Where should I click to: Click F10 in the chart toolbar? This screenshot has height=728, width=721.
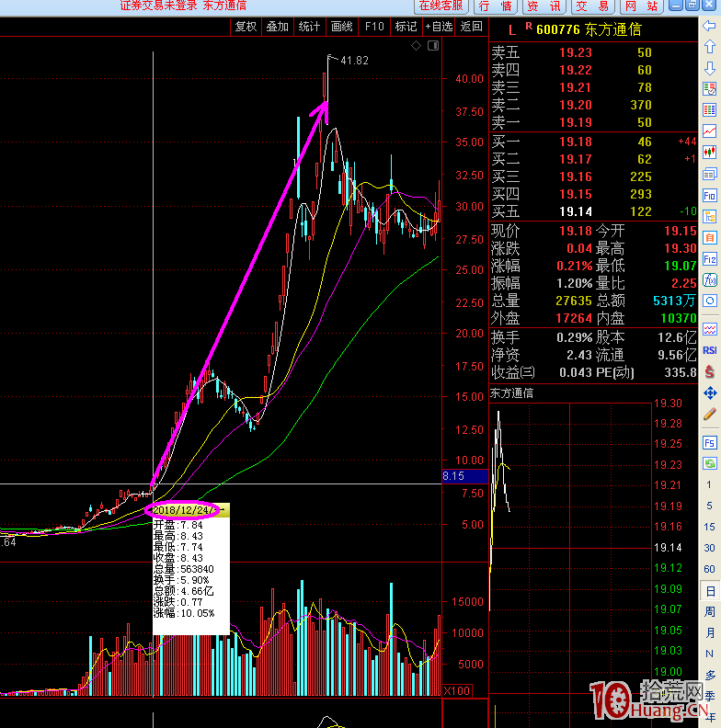pos(374,27)
